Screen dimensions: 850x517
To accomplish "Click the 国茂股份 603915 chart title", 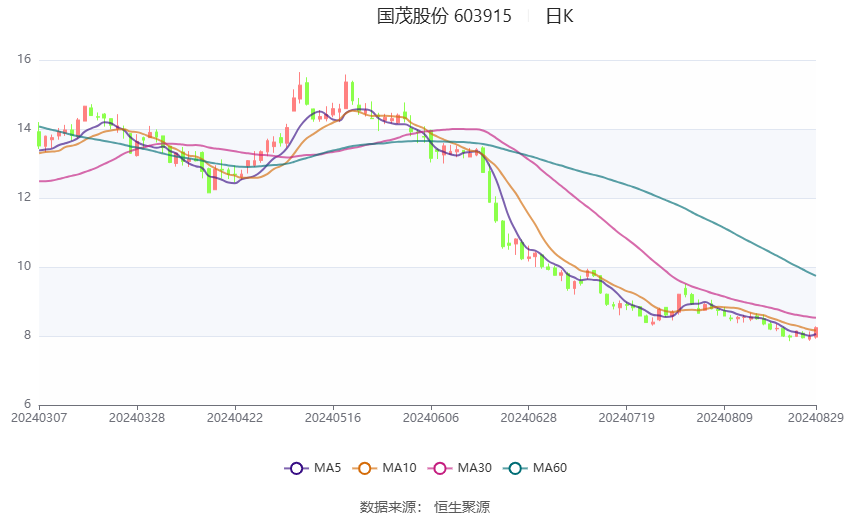I will [x=444, y=16].
